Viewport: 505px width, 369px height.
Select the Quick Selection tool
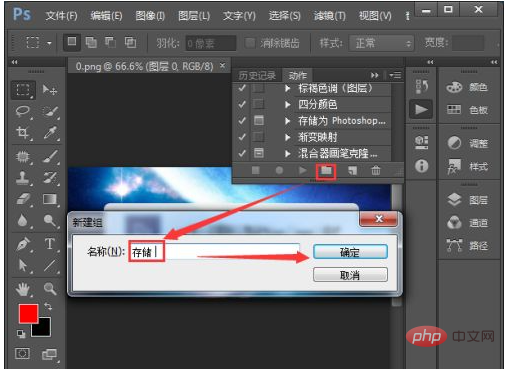(x=50, y=112)
